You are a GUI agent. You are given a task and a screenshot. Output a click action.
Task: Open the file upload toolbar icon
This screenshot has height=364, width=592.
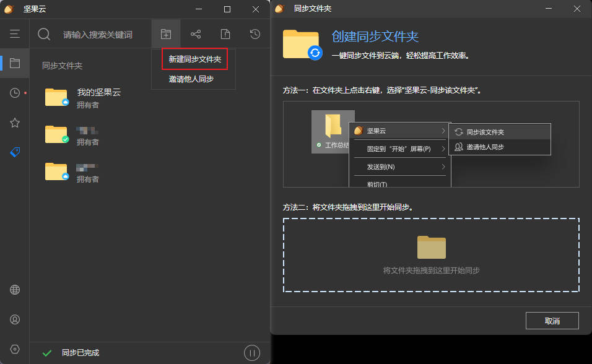click(225, 34)
